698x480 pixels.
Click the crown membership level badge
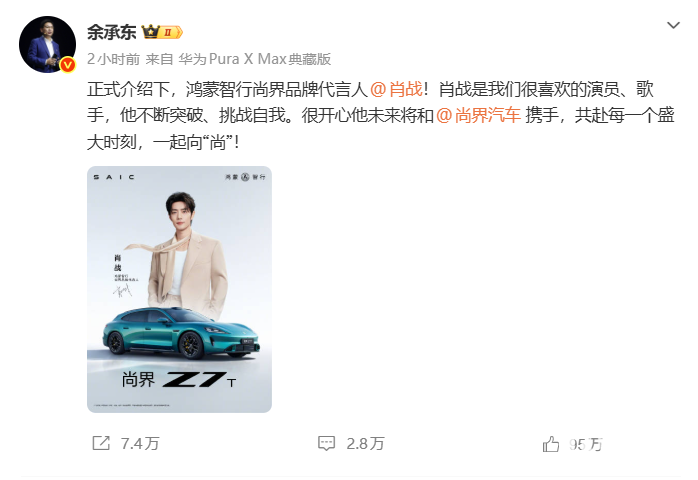(162, 32)
